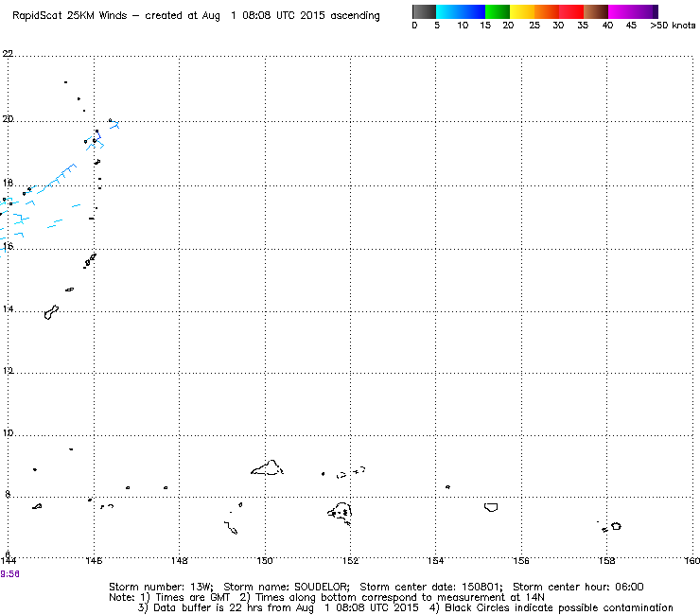Click the "146" longitude axis label
Viewport: 700px width, 615px height.
pos(94,560)
